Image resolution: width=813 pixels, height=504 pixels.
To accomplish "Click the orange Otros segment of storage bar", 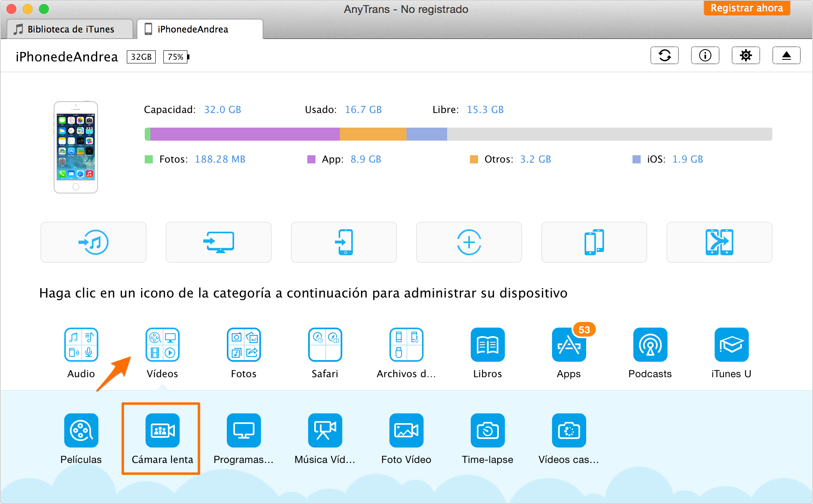I will (373, 134).
